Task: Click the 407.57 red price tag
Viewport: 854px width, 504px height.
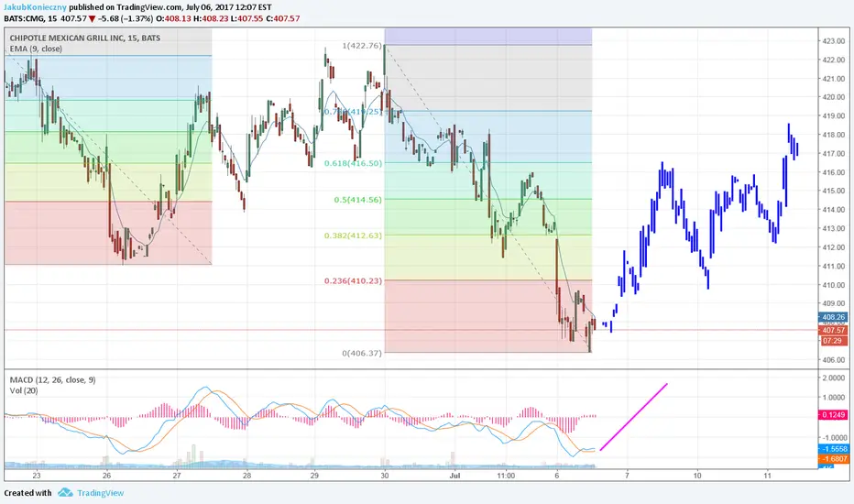Action: [833, 330]
